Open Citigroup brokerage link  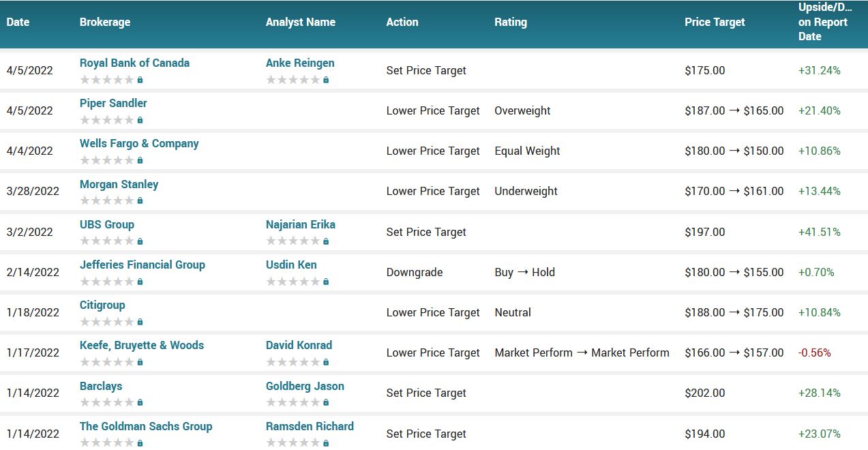[x=102, y=305]
